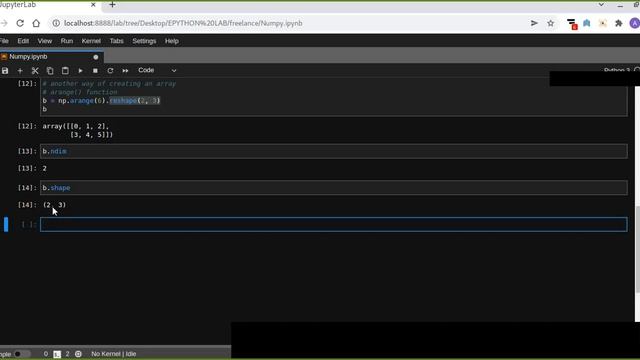The image size is (640, 360).
Task: Insert a cell below with the plus icon
Action: click(x=20, y=71)
